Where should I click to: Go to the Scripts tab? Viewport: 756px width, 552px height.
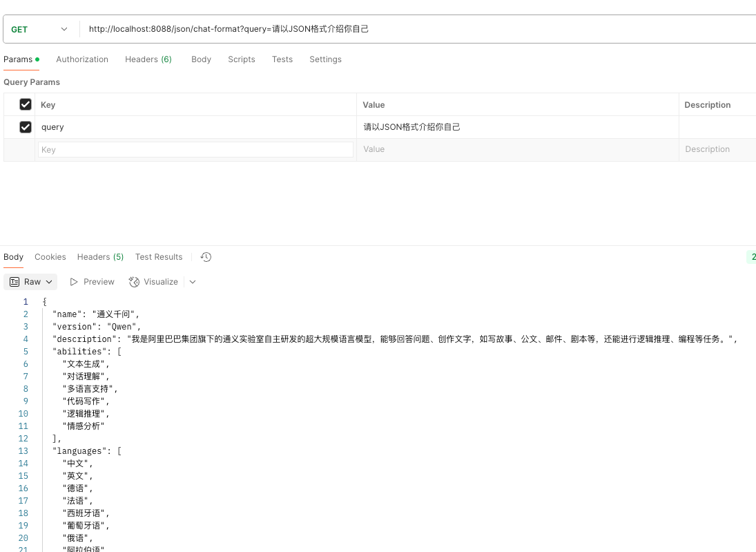pos(242,59)
